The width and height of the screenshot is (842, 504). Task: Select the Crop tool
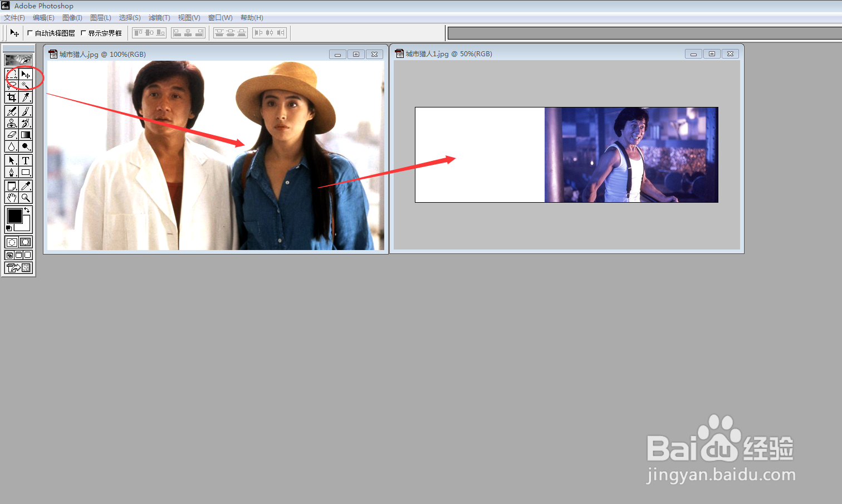click(12, 97)
